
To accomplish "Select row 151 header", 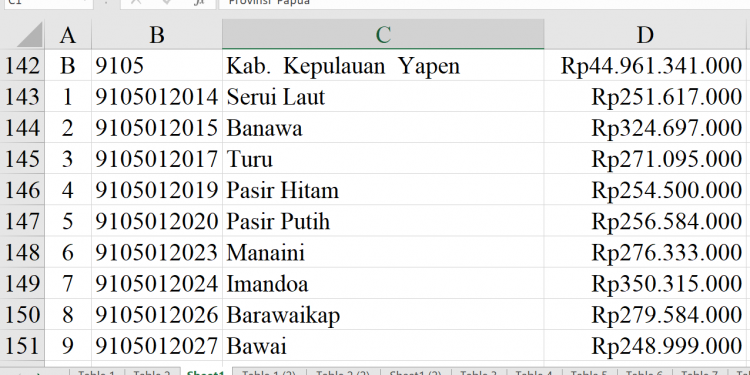I will pyautogui.click(x=22, y=345).
